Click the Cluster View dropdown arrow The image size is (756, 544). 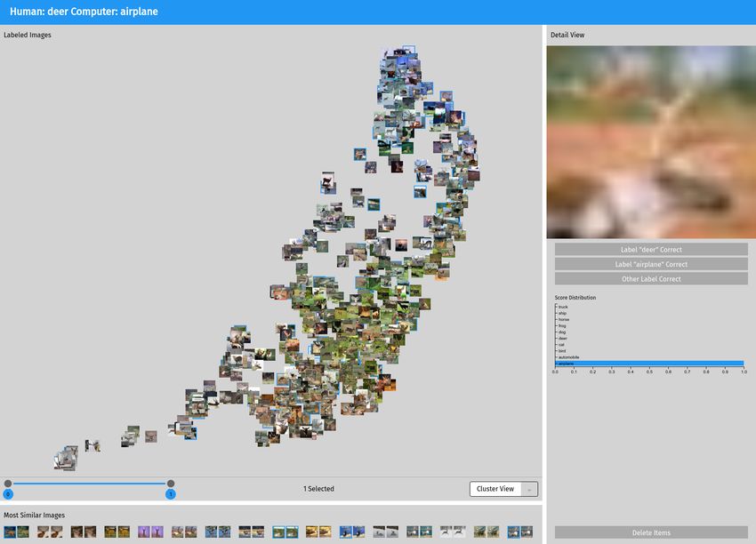coord(529,489)
